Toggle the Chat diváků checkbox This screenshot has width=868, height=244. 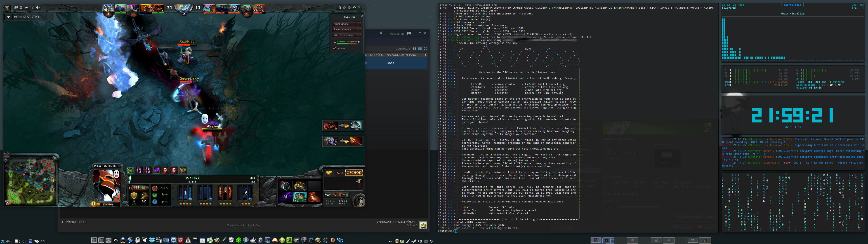pyautogui.click(x=335, y=49)
